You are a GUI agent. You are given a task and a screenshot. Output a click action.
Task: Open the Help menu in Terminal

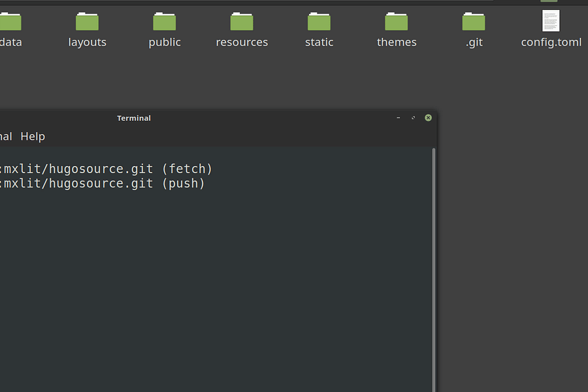pos(33,136)
